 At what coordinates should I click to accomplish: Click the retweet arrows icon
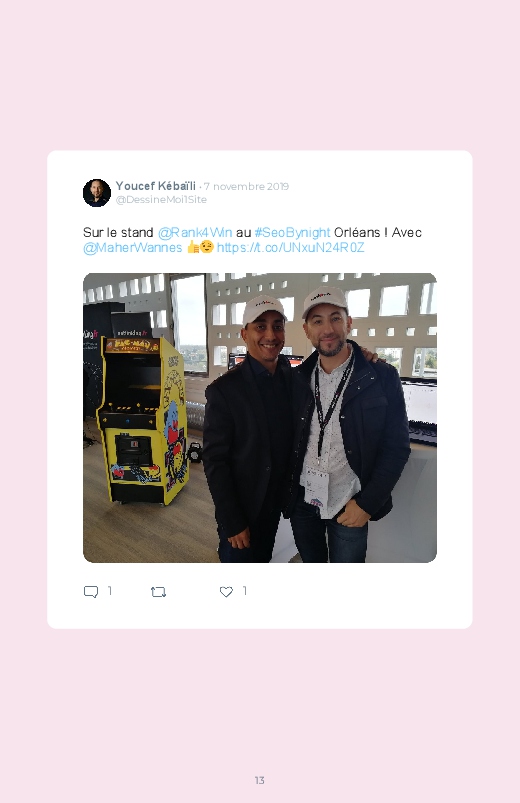pos(158,592)
